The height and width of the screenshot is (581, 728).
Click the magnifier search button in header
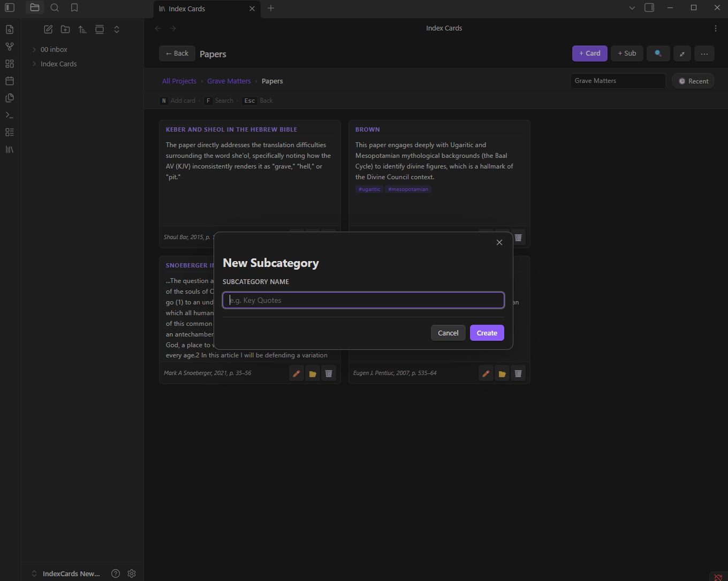[x=658, y=53]
